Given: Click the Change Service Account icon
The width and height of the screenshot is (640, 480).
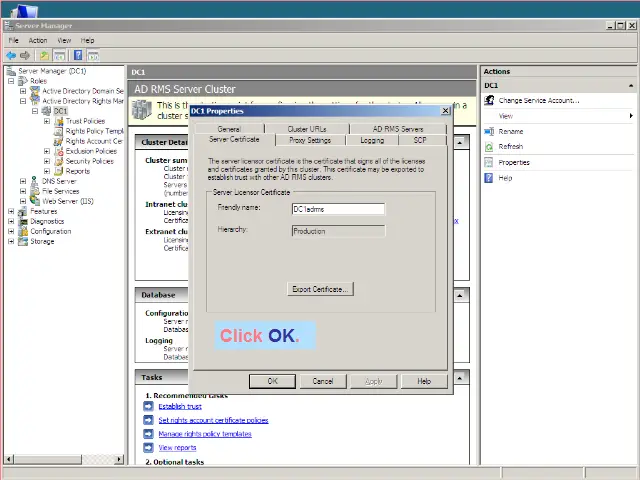Looking at the screenshot, I should click(489, 100).
